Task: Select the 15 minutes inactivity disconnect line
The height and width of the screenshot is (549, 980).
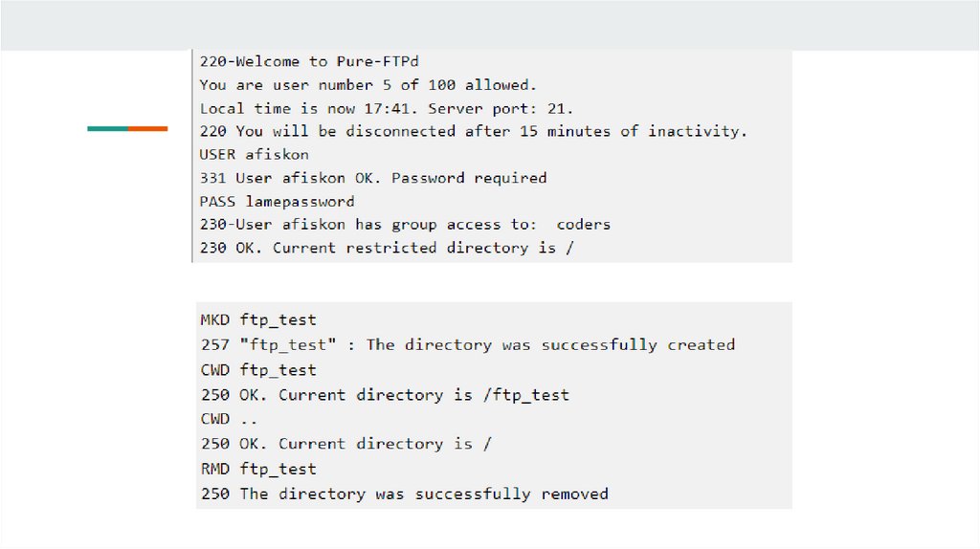Action: pyautogui.click(x=473, y=131)
